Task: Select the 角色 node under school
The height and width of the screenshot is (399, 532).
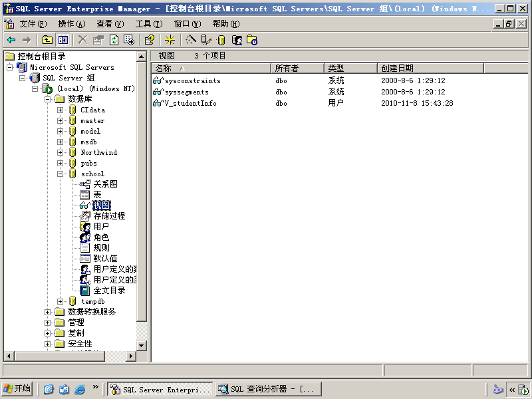Action: (x=101, y=237)
